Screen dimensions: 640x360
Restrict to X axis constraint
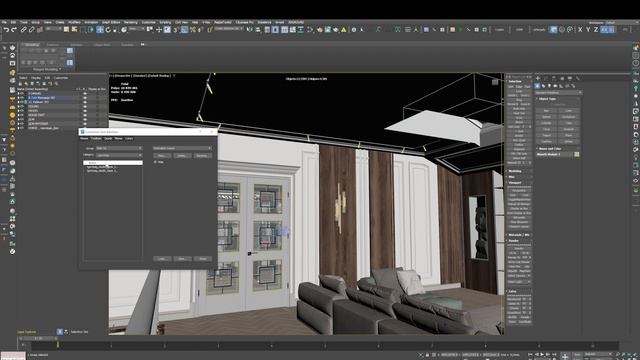(580, 29)
